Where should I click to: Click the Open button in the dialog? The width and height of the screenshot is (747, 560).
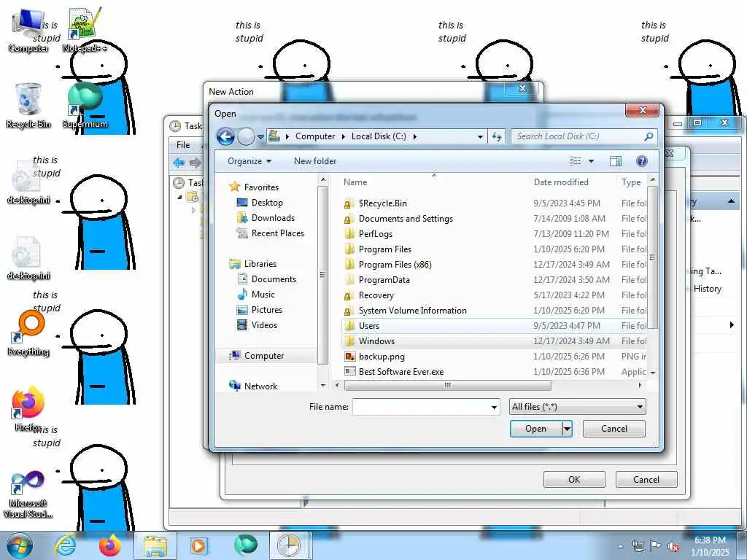pyautogui.click(x=536, y=429)
